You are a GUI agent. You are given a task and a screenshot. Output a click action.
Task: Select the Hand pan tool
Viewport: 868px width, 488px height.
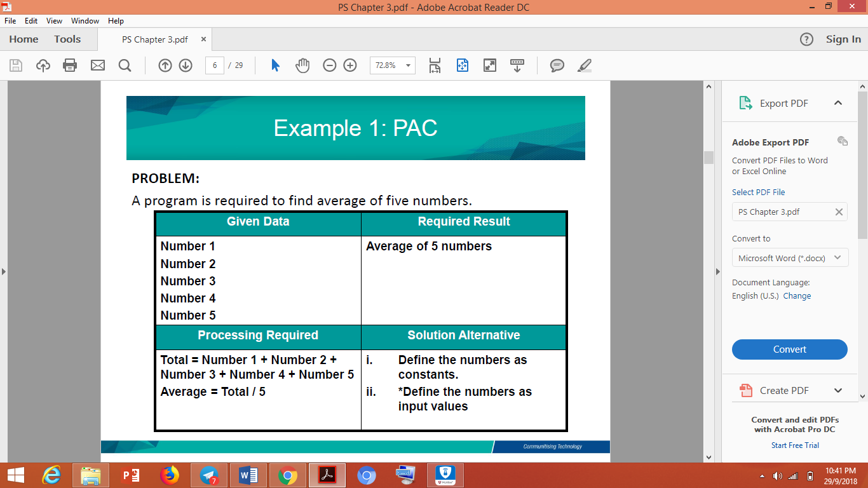tap(302, 65)
